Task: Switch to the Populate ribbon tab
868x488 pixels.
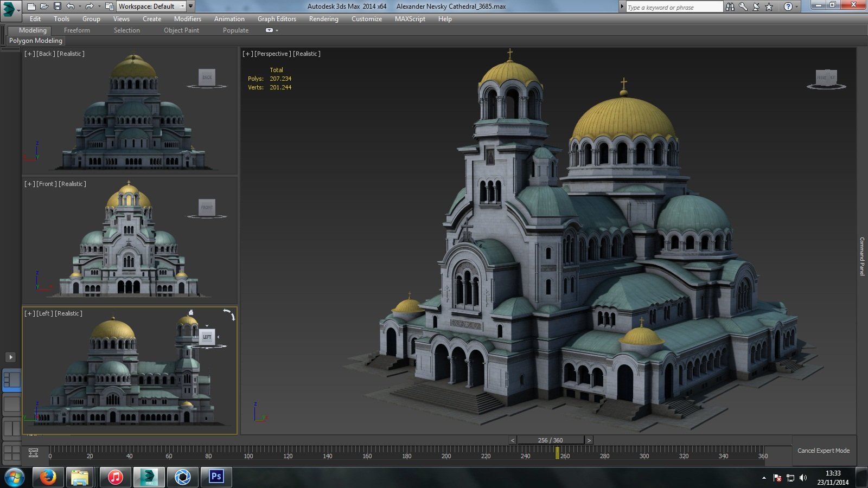Action: pos(235,30)
